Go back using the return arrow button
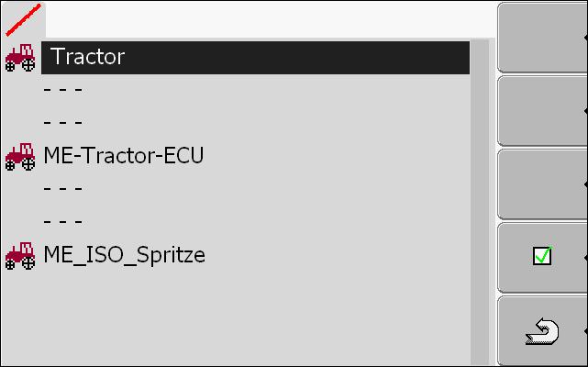Image resolution: width=588 pixels, height=367 pixels. [x=542, y=331]
